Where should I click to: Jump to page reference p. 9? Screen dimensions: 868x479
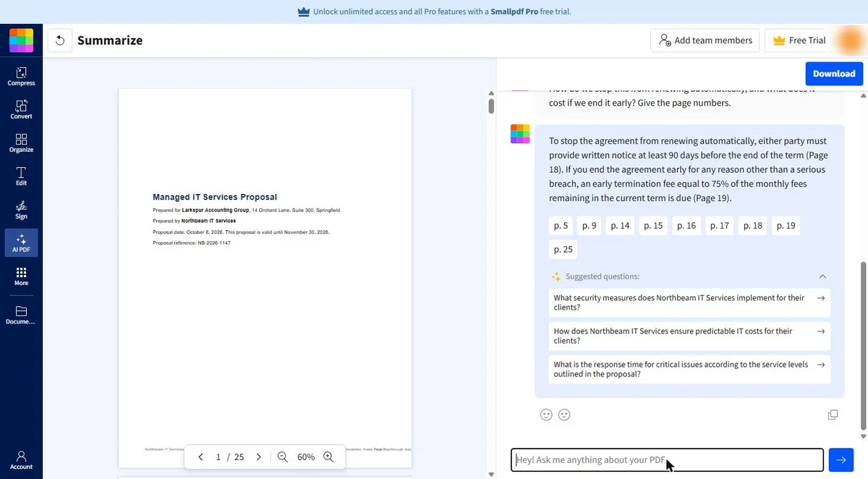590,226
